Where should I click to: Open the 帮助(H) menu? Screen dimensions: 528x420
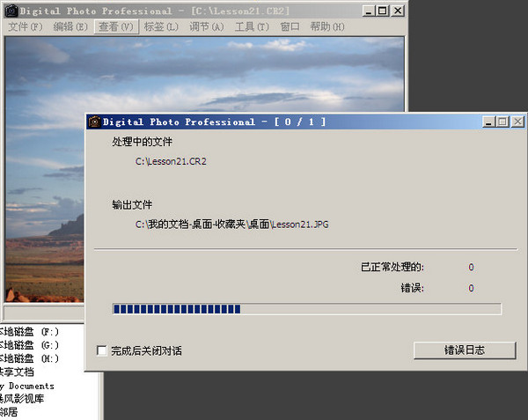click(326, 27)
